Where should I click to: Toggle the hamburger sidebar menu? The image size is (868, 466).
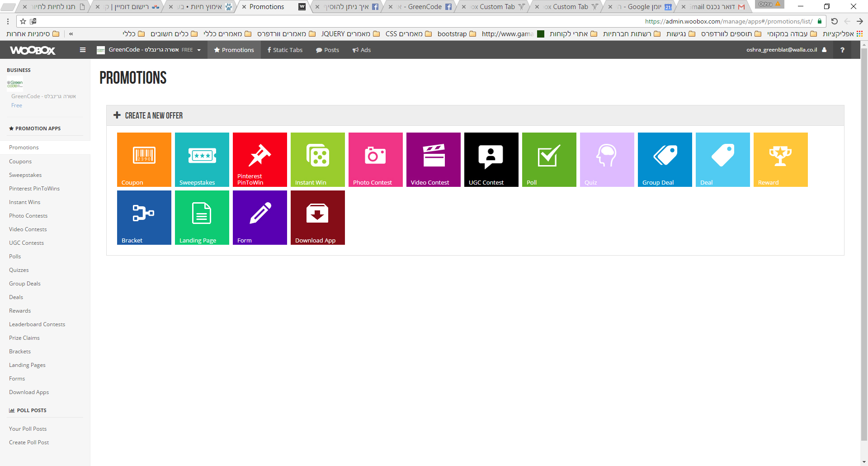click(83, 50)
